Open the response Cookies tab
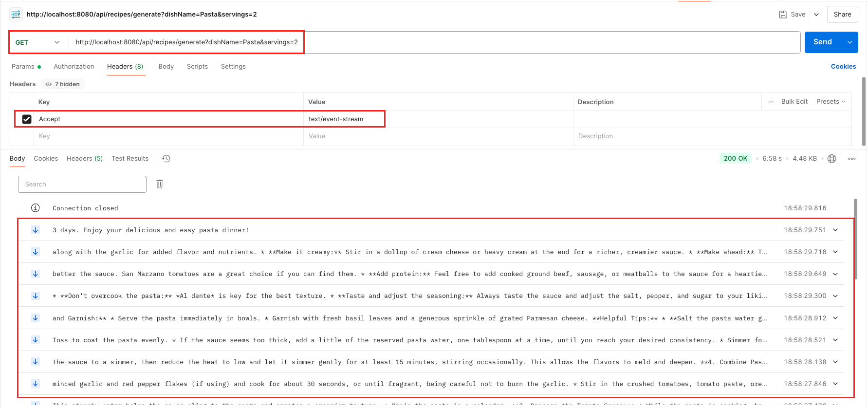 (46, 158)
